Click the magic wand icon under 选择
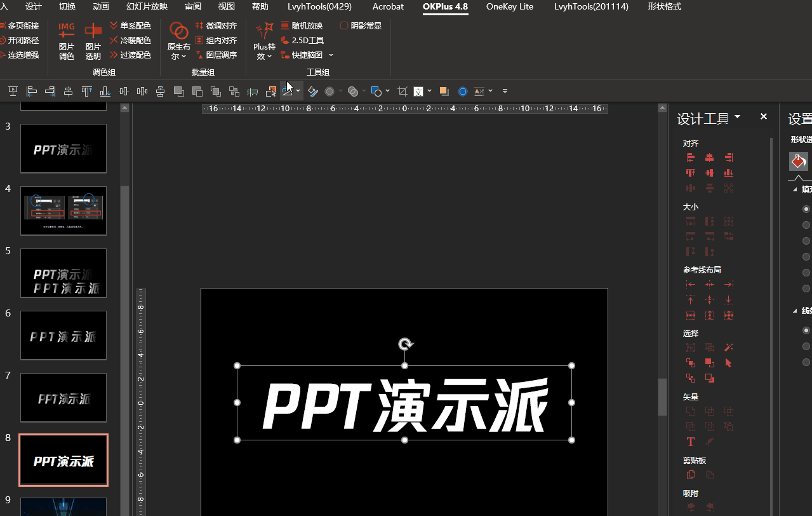 [x=729, y=348]
